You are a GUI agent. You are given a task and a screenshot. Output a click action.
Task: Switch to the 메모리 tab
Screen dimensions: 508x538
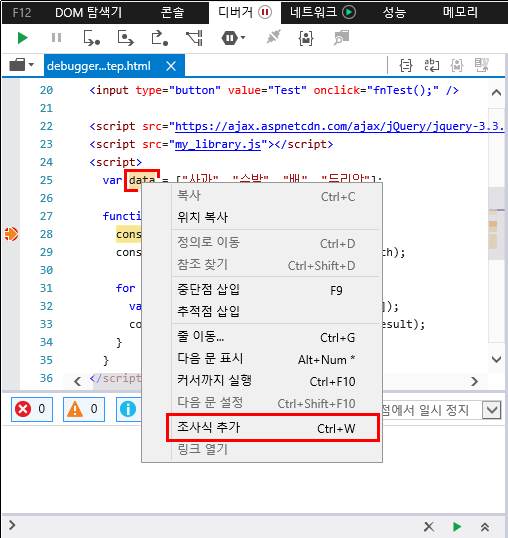coord(460,13)
